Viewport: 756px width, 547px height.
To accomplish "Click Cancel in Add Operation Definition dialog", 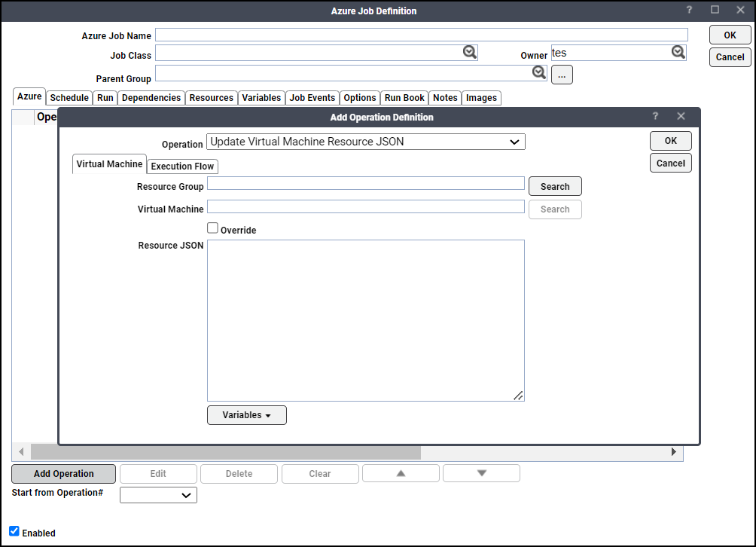I will tap(671, 163).
